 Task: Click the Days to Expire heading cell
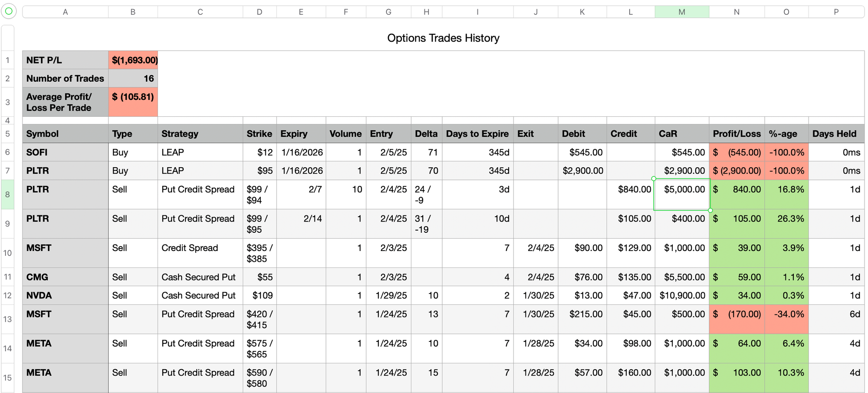[x=477, y=134]
